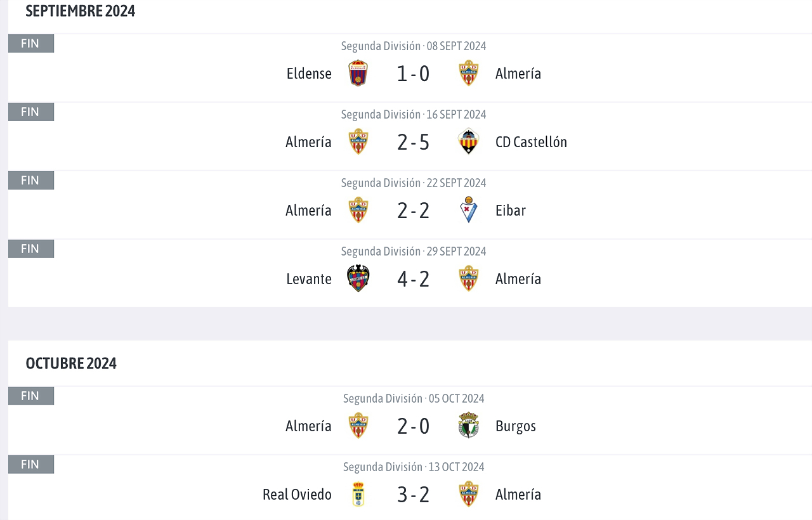Open the 2 - 2 Eibar match score
Screen dimensions: 812x520
pos(414,211)
